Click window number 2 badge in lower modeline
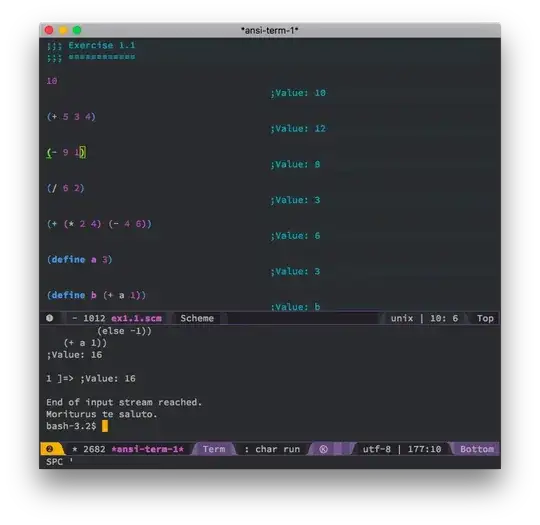The height and width of the screenshot is (525, 540). [50, 449]
